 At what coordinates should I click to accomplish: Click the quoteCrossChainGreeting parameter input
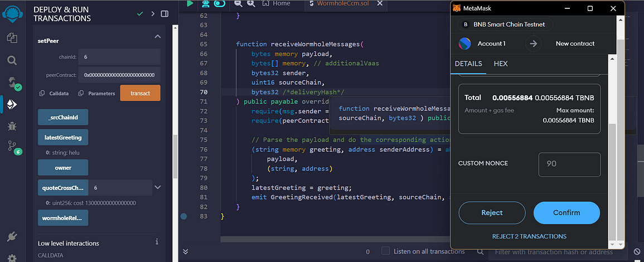(x=120, y=188)
